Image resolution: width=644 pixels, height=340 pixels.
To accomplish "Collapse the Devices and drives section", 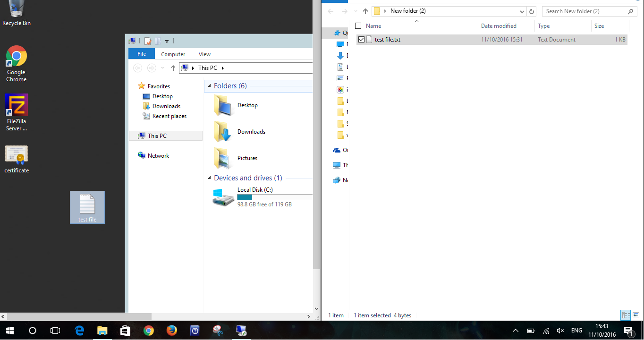I will 208,178.
